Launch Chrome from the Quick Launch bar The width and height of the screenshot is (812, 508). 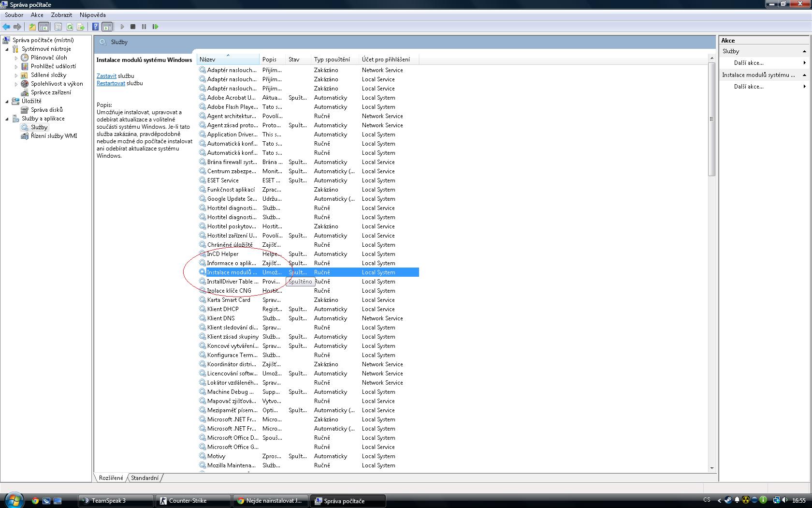pyautogui.click(x=35, y=501)
